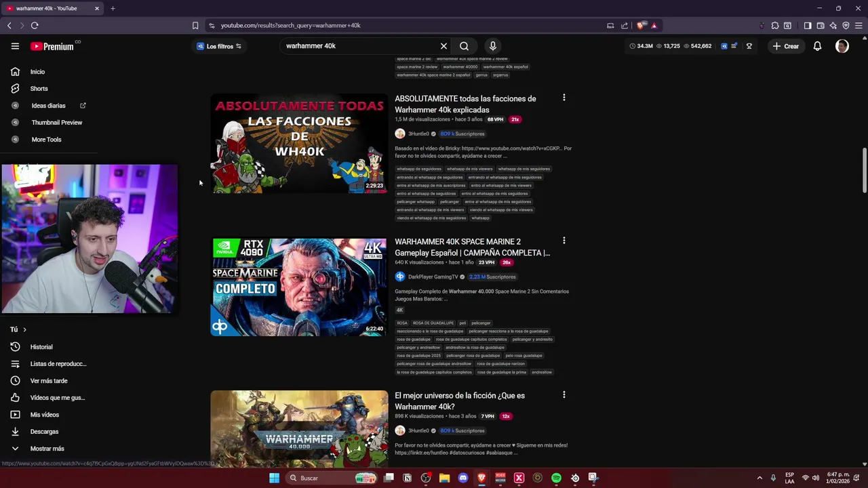868x488 pixels.
Task: Open the account avatar menu
Action: [842, 46]
